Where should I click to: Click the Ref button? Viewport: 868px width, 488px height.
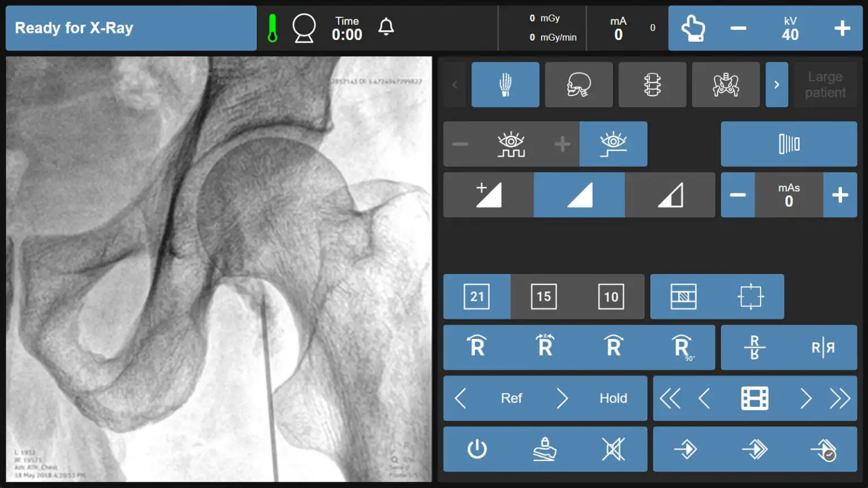pyautogui.click(x=511, y=398)
